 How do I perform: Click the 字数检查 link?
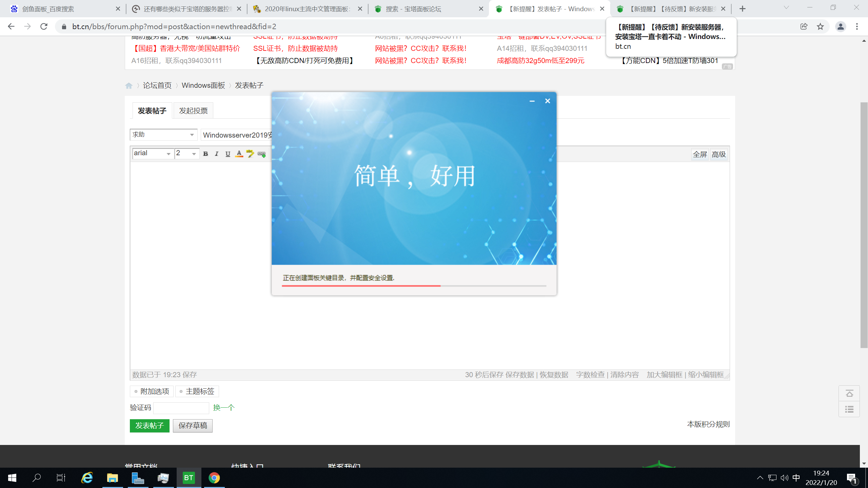click(590, 375)
